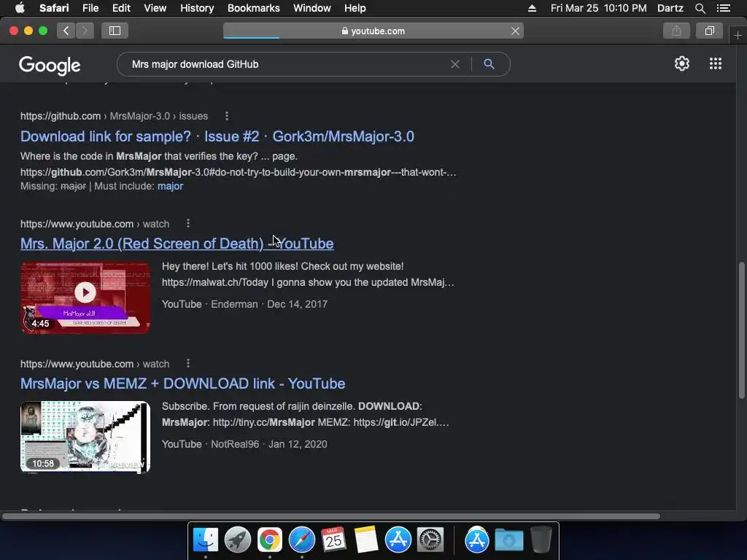This screenshot has height=560, width=747.
Task: Open System Preferences from the Dock
Action: coord(430,540)
